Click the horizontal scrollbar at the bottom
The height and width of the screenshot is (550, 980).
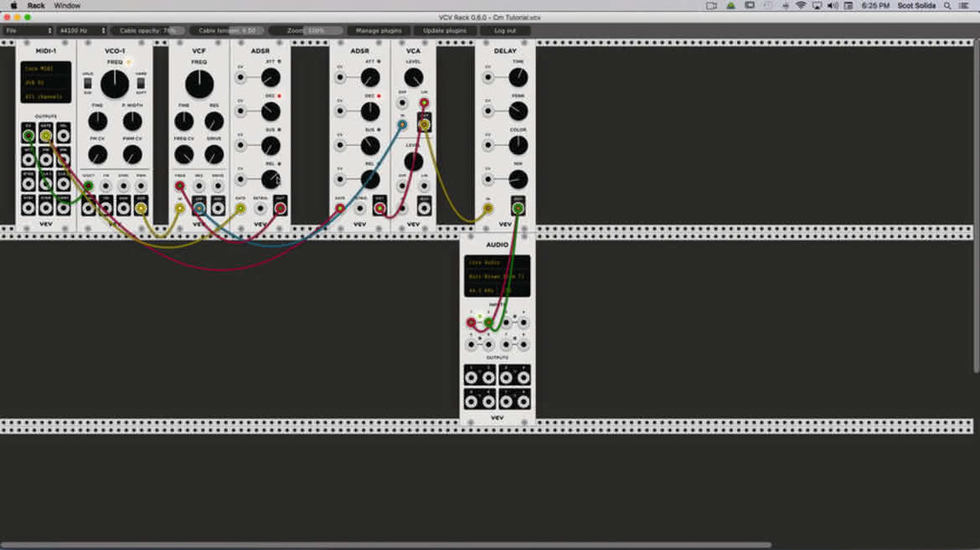385,545
